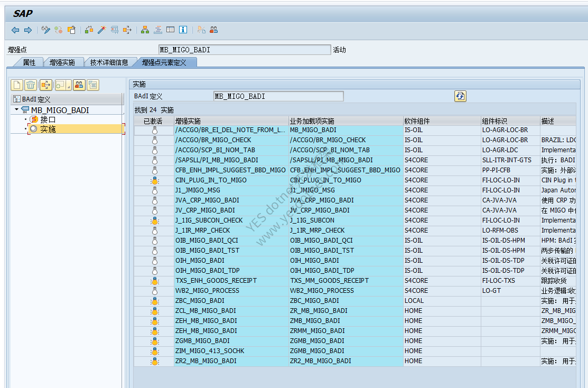Click the 软件组件 column header
This screenshot has width=588, height=388.
(442, 121)
